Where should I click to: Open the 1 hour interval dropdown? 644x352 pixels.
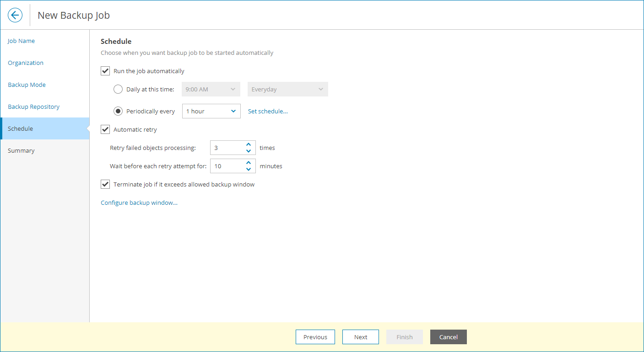pos(234,111)
